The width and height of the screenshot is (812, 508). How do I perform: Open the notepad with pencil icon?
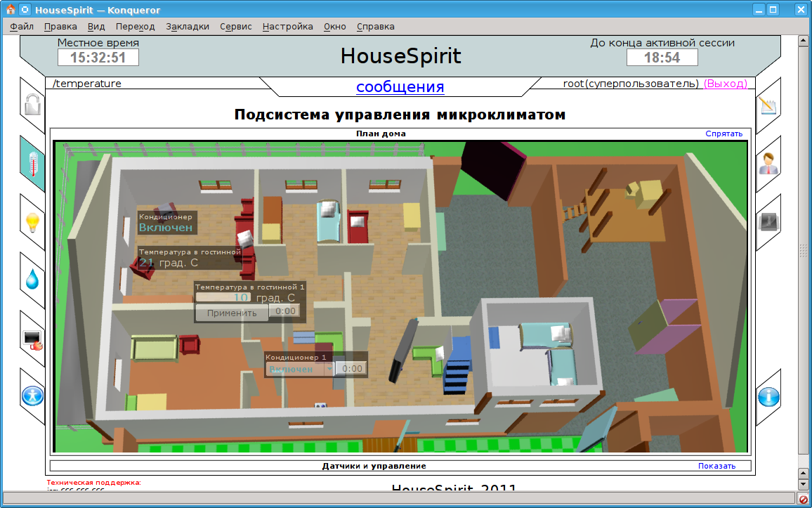[768, 105]
